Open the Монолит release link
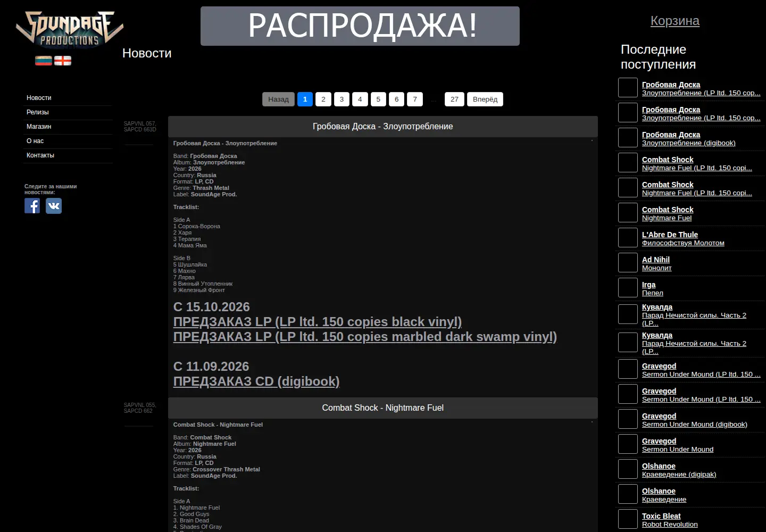 (x=656, y=268)
